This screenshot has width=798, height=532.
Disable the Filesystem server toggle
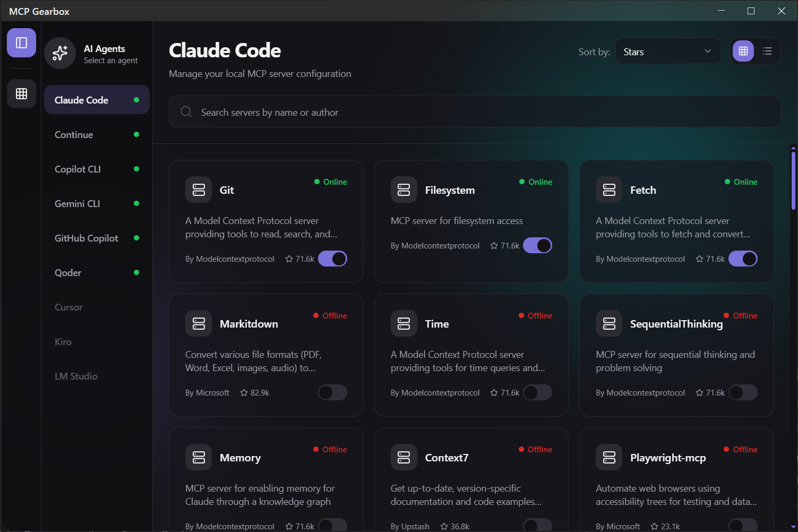[537, 245]
